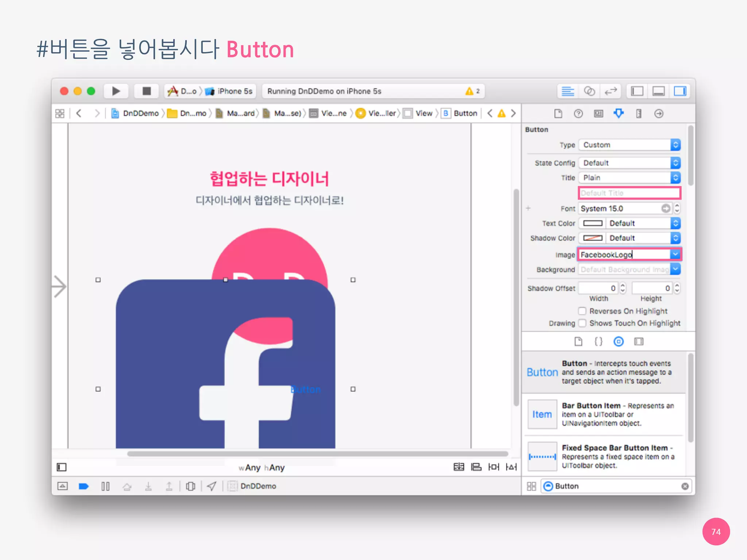Expand the Image combo box arrow
Screen dimensions: 747x560
[x=675, y=254]
